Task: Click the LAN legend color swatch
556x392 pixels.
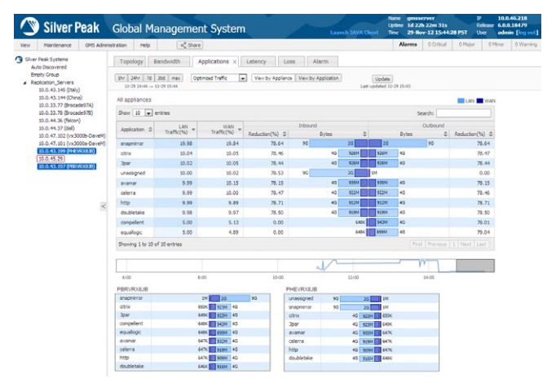Action: tap(461, 101)
